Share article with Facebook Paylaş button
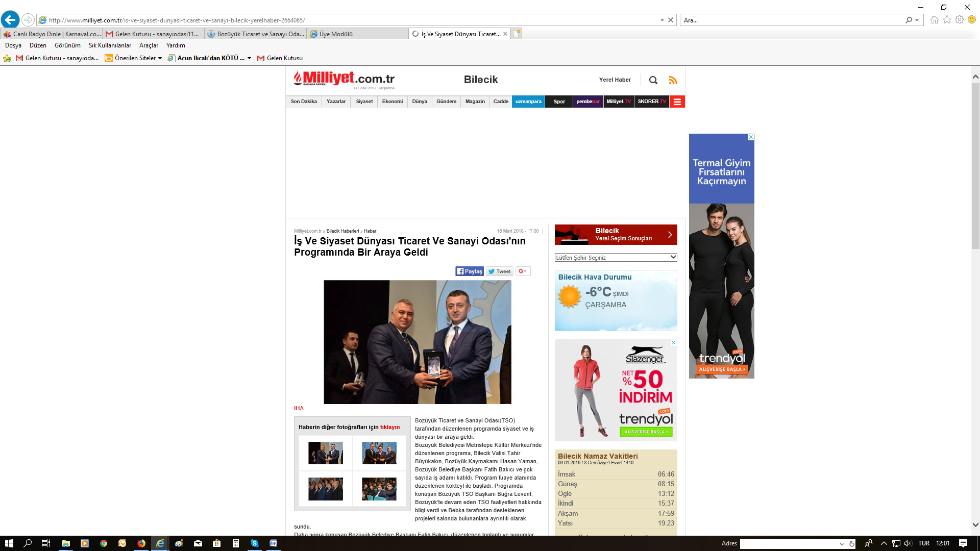The width and height of the screenshot is (980, 551). tap(469, 271)
